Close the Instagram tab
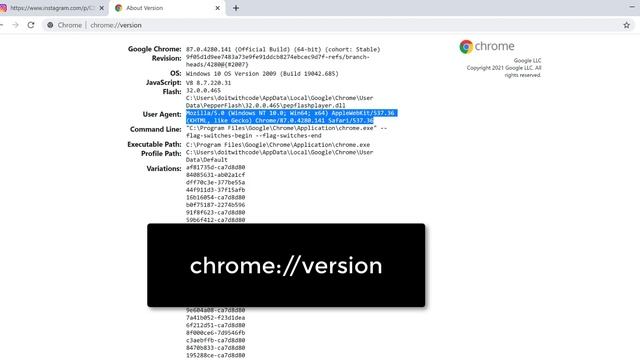The height and width of the screenshot is (360, 640). click(x=102, y=8)
